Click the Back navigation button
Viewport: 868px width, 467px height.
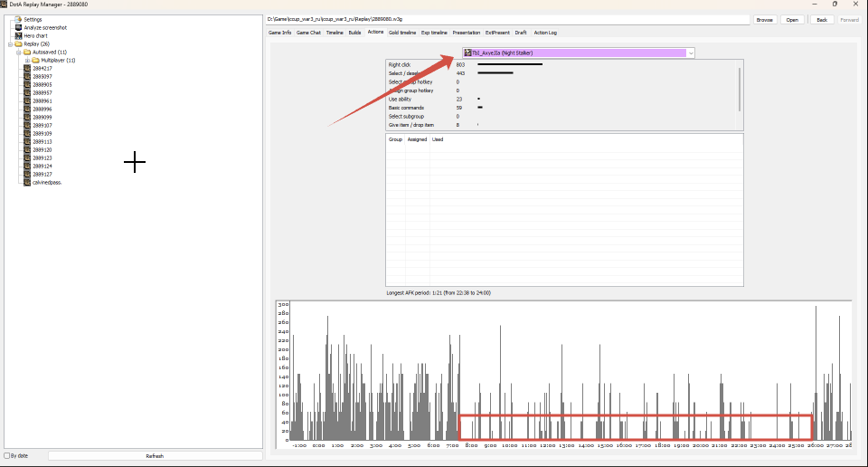(x=822, y=19)
